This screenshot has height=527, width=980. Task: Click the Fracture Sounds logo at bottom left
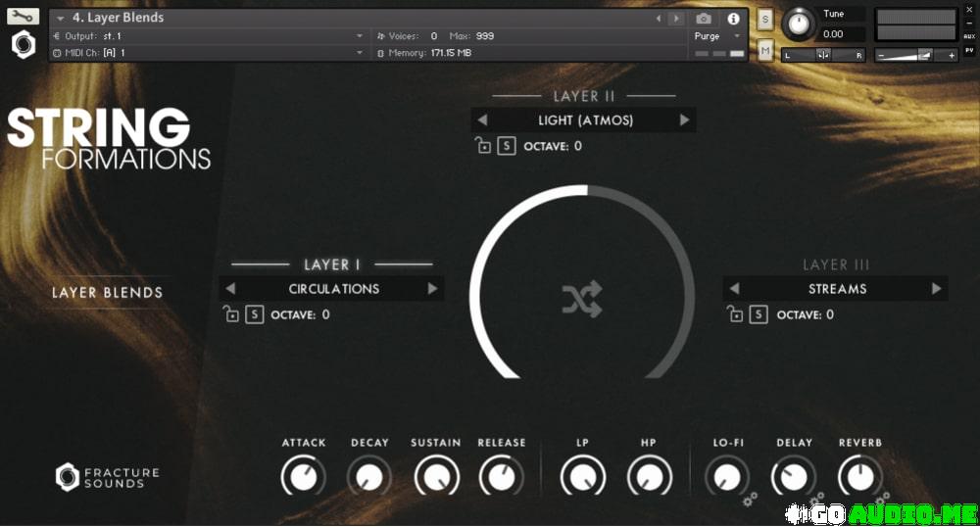(x=107, y=478)
